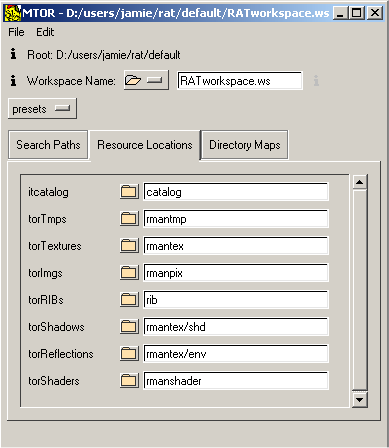Click the vertical scrollbar track of resource list
389x448 pixels.
pos(360,290)
